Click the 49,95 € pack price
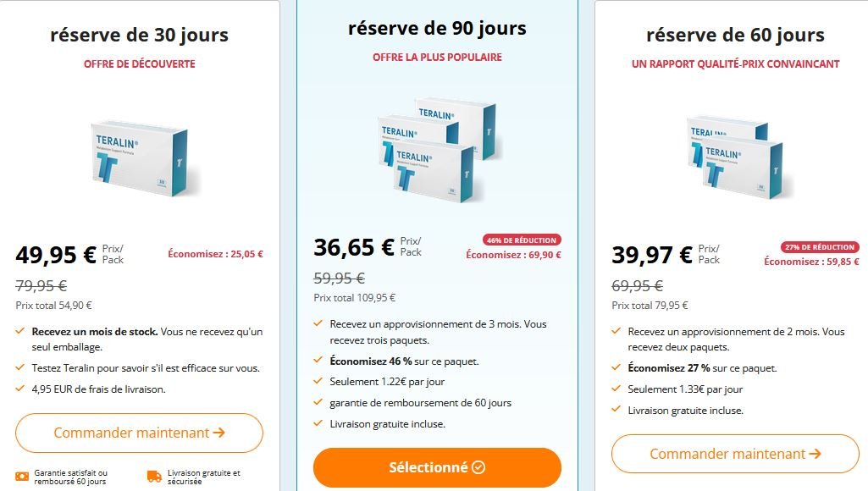Screen dimensions: 868x491 pos(56,254)
